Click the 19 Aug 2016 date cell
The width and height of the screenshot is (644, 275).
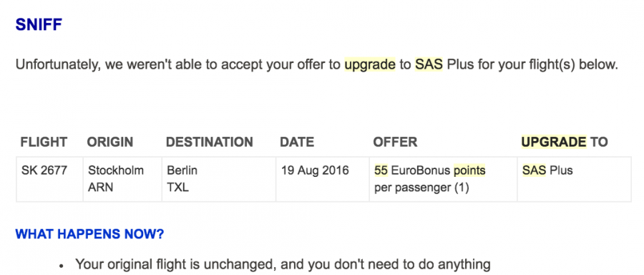click(323, 179)
